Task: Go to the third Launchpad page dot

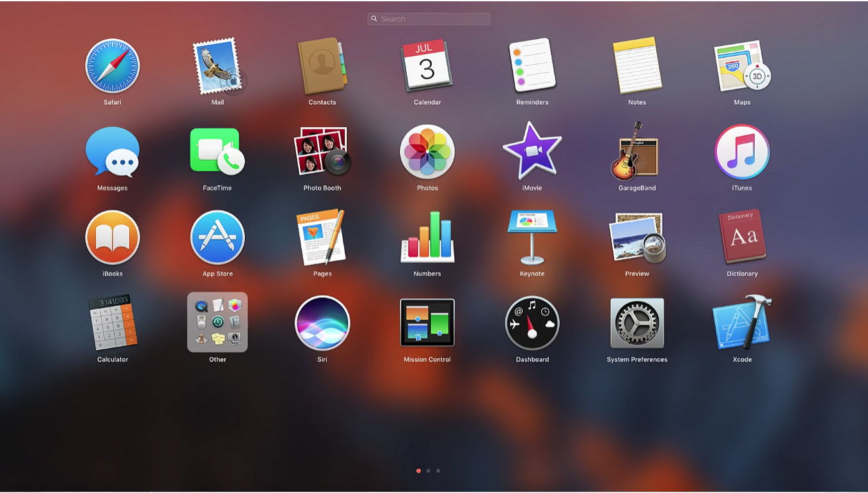Action: pos(438,471)
